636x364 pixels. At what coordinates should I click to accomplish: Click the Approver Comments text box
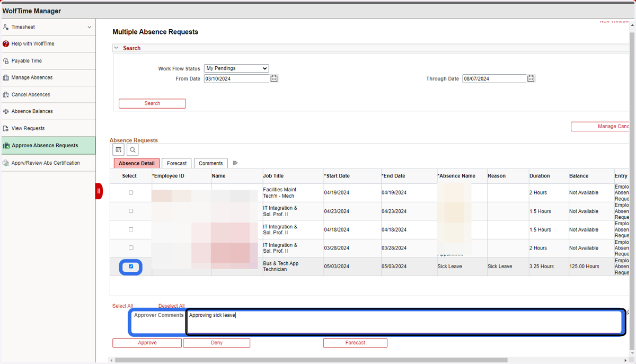pos(404,322)
